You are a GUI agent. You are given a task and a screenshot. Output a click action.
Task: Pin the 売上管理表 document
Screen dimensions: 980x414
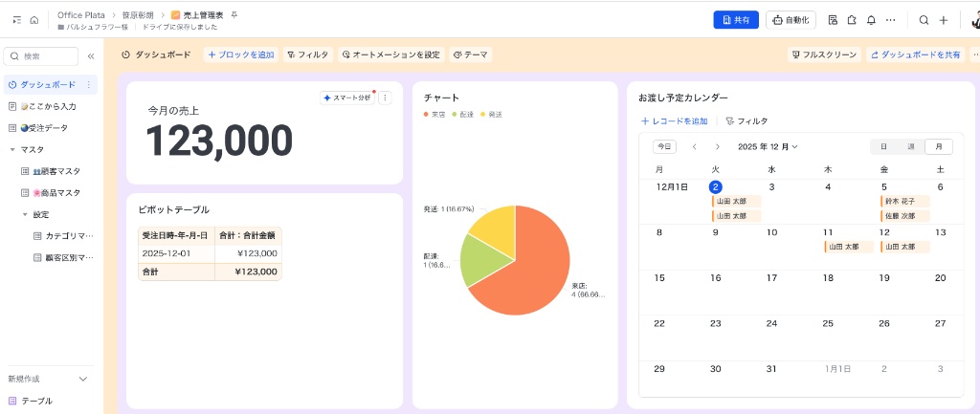(234, 15)
